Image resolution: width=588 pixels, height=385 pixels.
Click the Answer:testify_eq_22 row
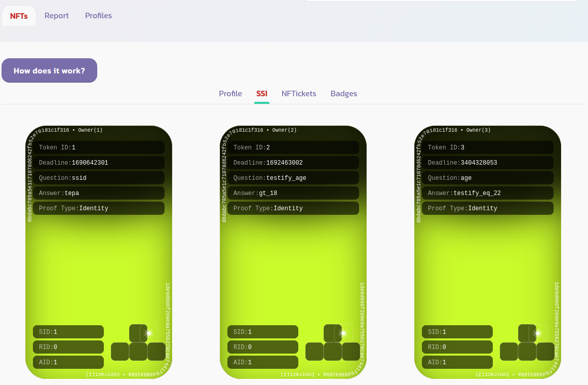click(x=488, y=193)
